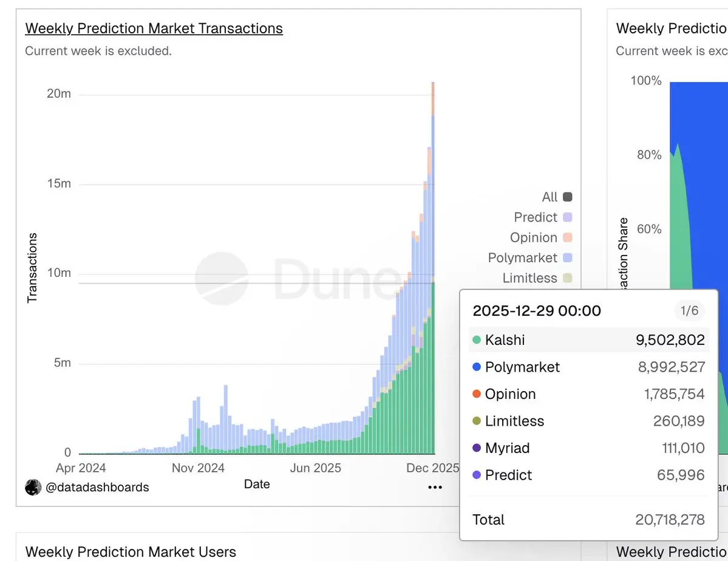The width and height of the screenshot is (728, 561).
Task: Click the violet Predict dot in tooltip
Action: pyautogui.click(x=477, y=475)
